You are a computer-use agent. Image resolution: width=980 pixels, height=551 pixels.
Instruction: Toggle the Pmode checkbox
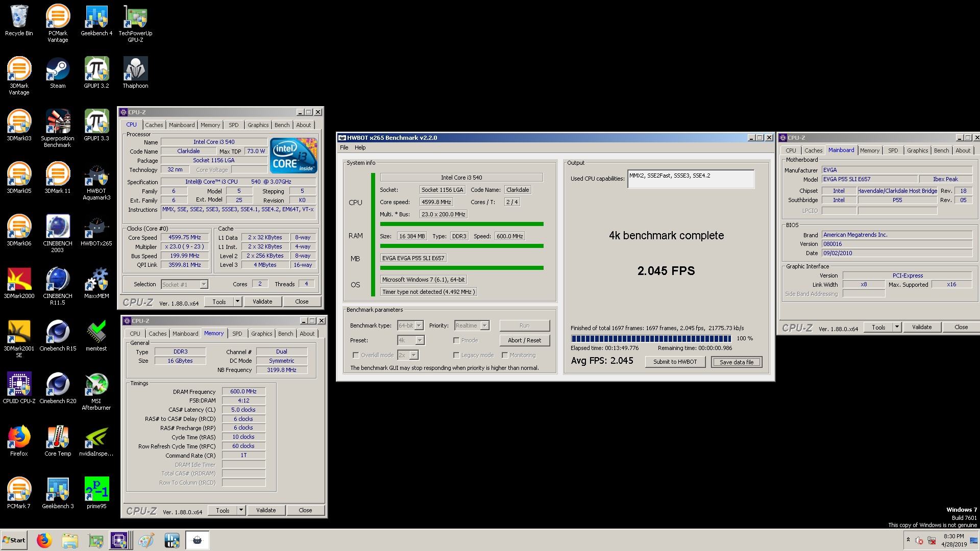(x=456, y=340)
